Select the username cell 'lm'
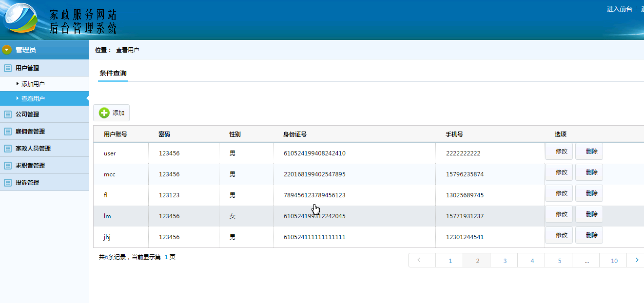The height and width of the screenshot is (303, 644). click(x=107, y=216)
